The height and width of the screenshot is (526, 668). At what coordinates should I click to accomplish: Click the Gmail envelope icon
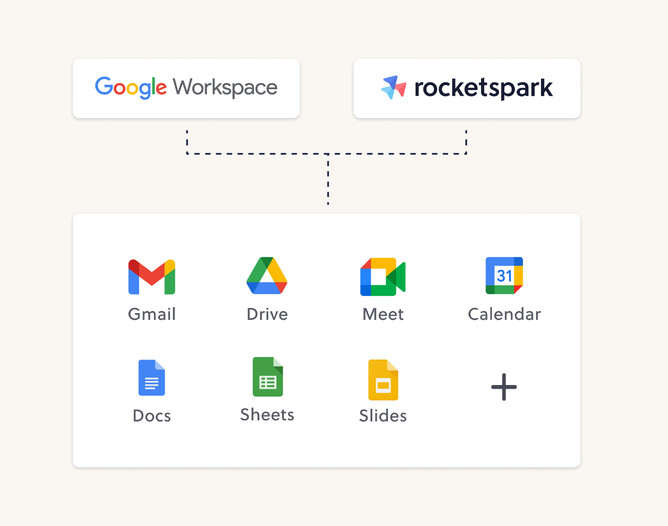152,277
